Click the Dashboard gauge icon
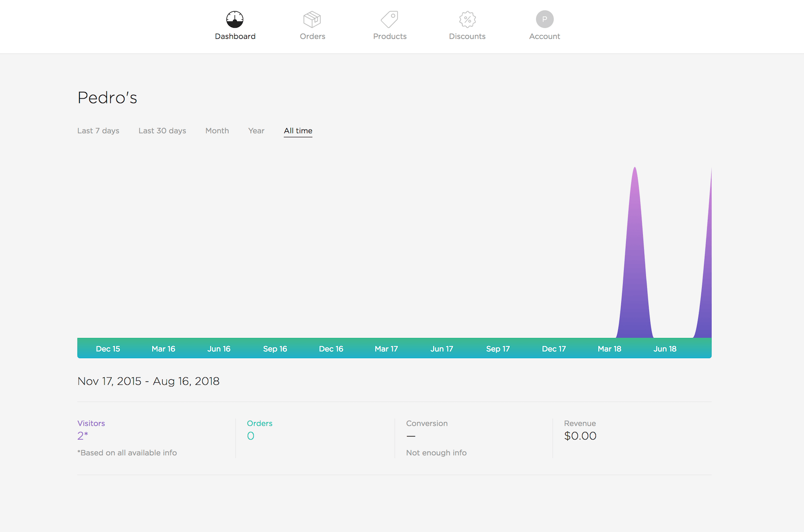The width and height of the screenshot is (804, 532). tap(235, 19)
